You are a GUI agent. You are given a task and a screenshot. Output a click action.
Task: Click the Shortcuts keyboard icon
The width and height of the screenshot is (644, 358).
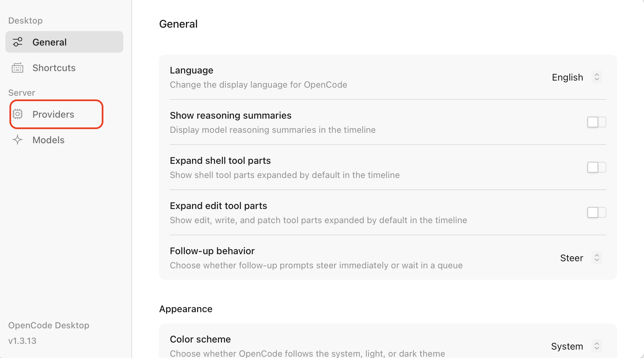click(18, 68)
